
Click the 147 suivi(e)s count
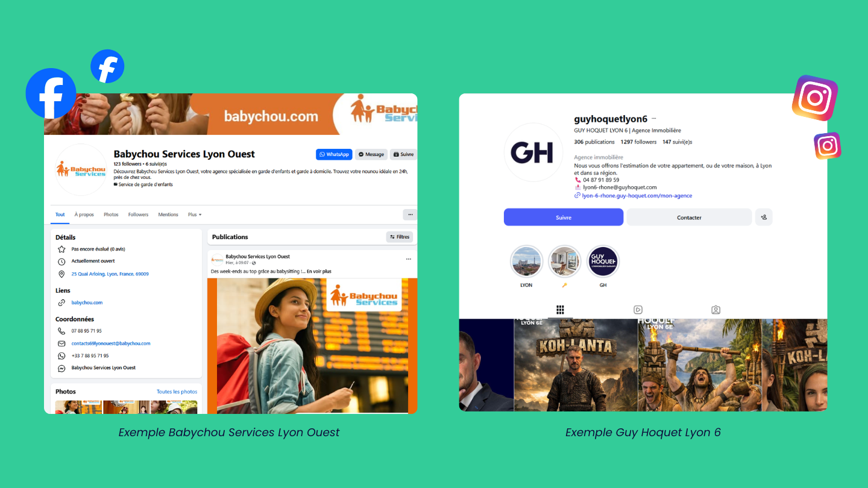coord(677,142)
